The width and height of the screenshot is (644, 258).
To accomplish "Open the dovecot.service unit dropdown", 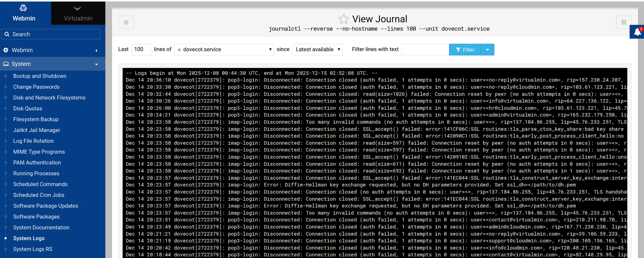I will pos(224,50).
